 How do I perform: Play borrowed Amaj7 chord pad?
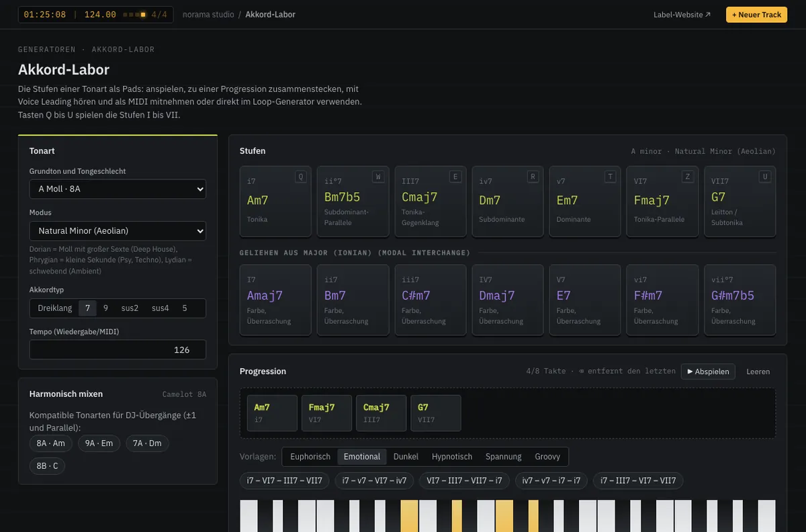275,300
